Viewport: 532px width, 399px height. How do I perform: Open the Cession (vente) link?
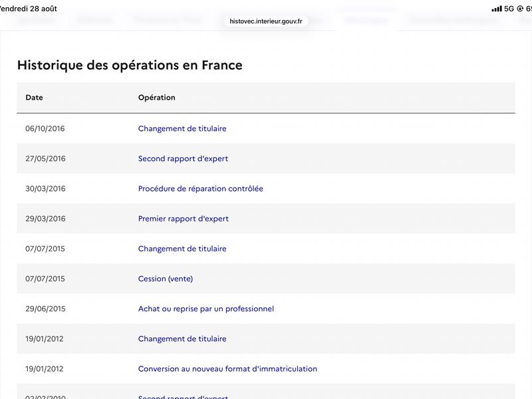[165, 279]
